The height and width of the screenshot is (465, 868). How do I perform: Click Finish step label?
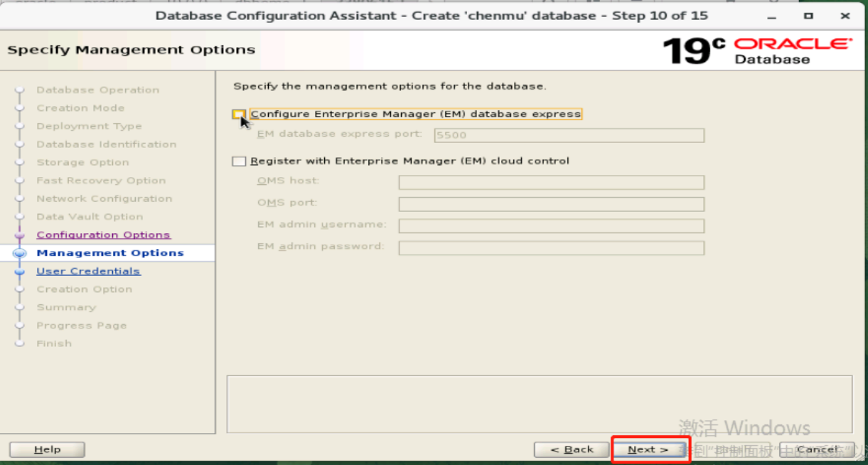(54, 343)
